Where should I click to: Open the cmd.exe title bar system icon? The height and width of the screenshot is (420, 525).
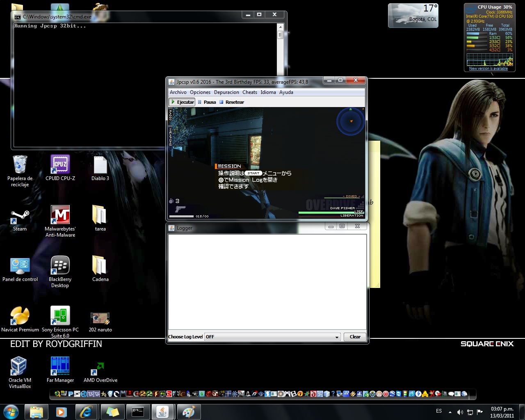coord(18,17)
